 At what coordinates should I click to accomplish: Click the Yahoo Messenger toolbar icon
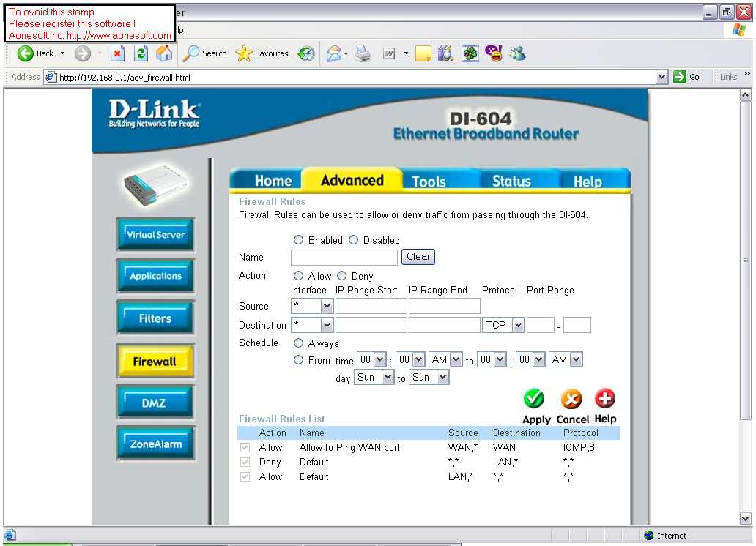coord(494,53)
